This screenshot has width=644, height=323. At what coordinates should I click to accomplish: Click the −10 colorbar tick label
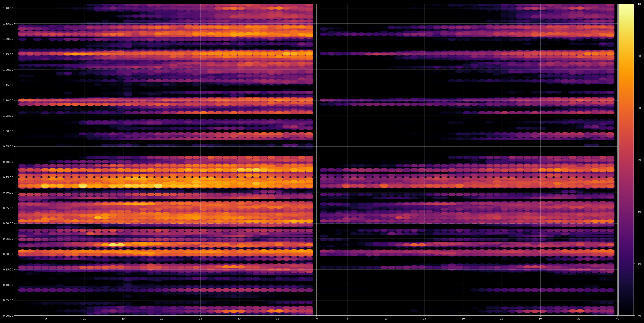click(638, 4)
